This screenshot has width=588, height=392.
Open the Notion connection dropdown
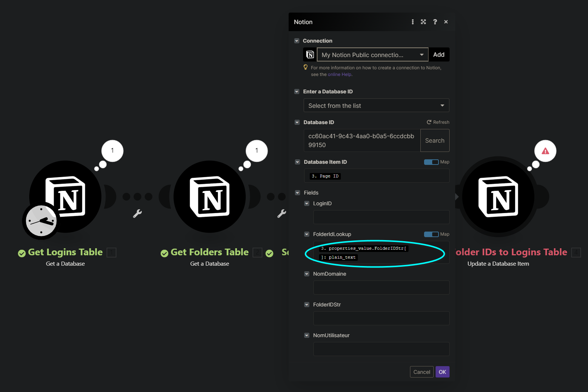pos(372,55)
